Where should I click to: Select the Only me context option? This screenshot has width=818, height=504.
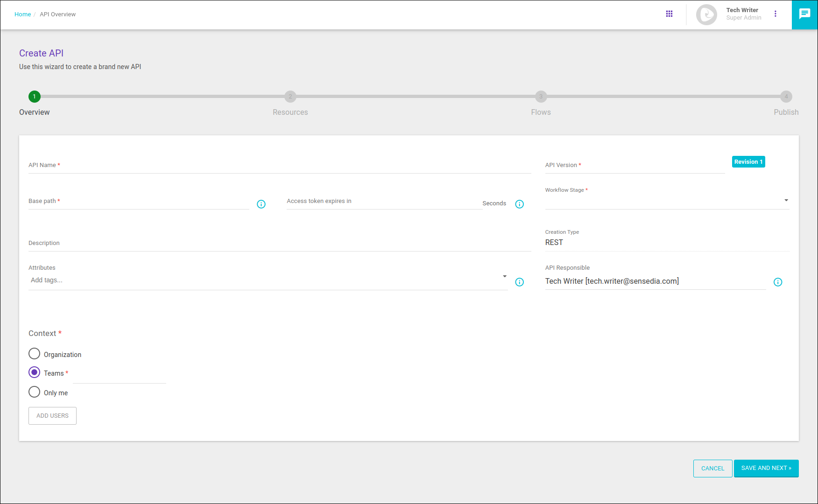[34, 392]
